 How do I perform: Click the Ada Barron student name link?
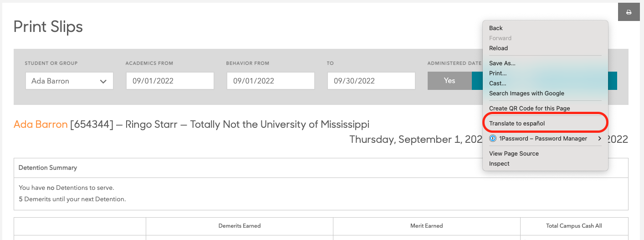click(41, 125)
